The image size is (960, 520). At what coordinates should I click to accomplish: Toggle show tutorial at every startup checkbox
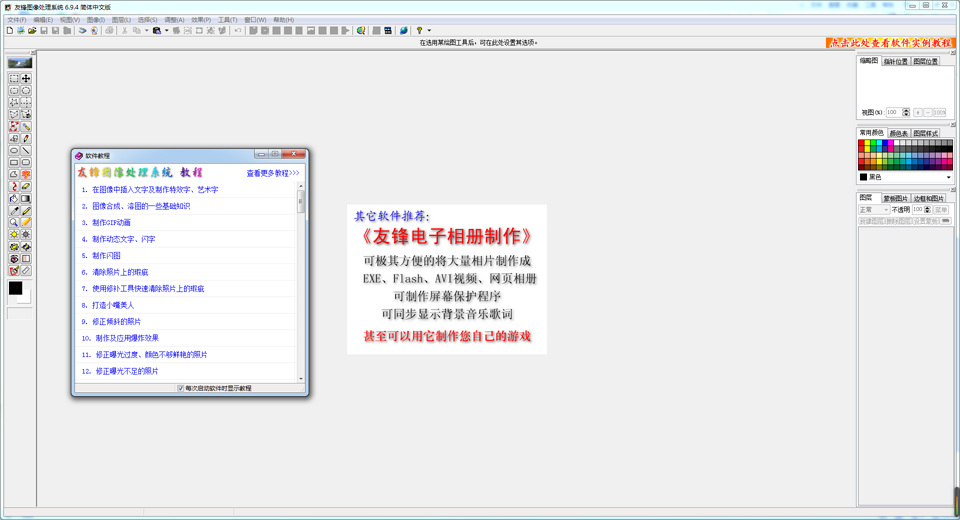pos(181,388)
